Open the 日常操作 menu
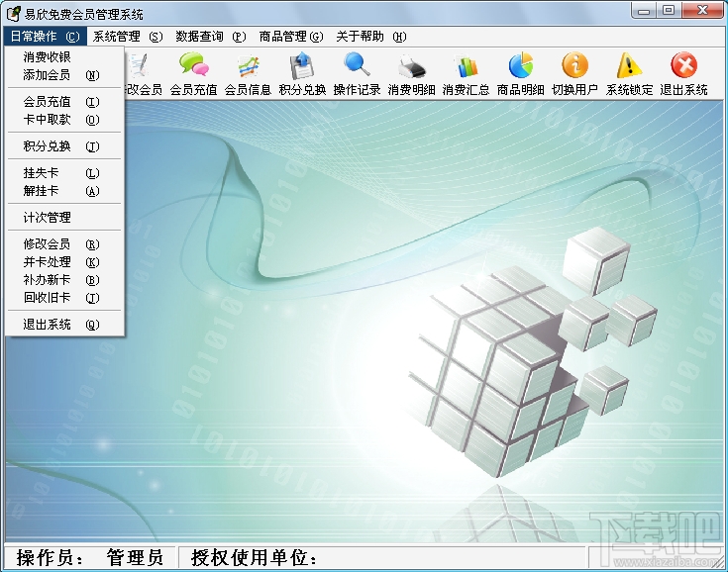The height and width of the screenshot is (572, 728). click(x=45, y=37)
